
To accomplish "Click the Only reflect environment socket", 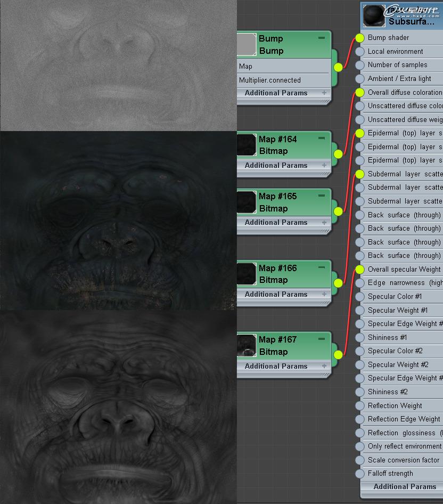I will point(360,446).
